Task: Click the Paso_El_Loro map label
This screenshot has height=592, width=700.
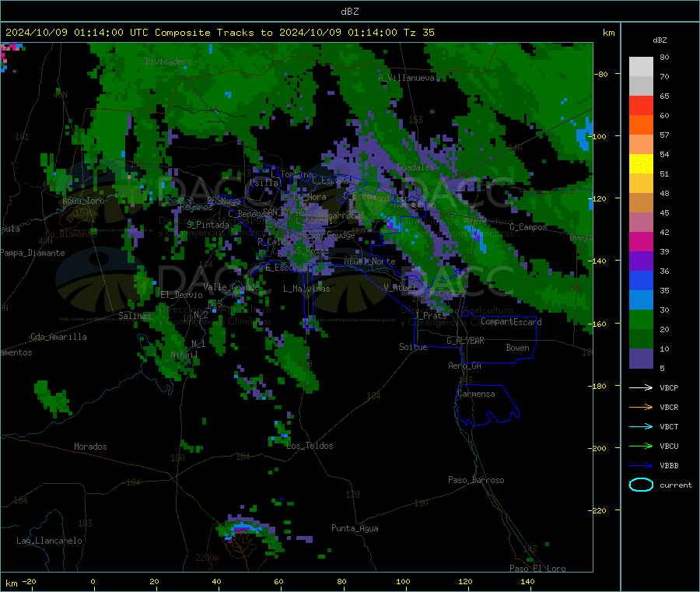Action: (538, 569)
